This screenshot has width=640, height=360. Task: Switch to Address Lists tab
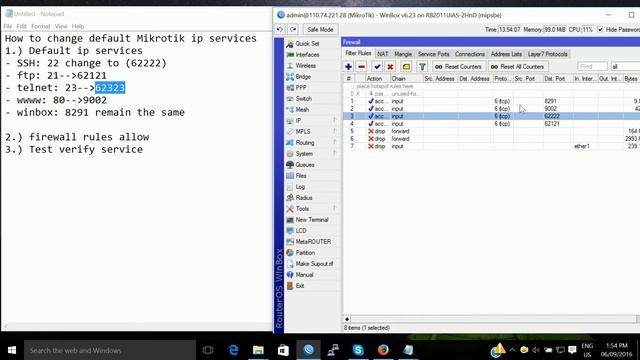pyautogui.click(x=506, y=54)
